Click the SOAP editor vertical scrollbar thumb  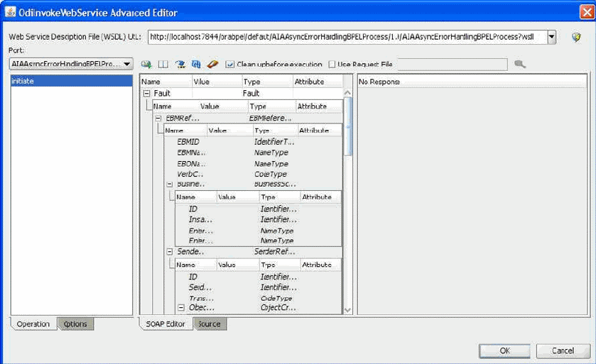(x=348, y=126)
